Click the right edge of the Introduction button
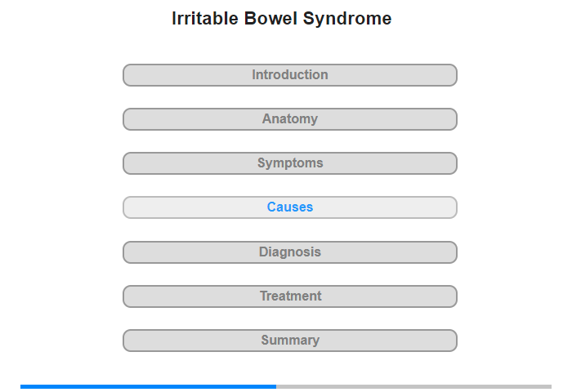This screenshot has width=572, height=392. coord(456,75)
